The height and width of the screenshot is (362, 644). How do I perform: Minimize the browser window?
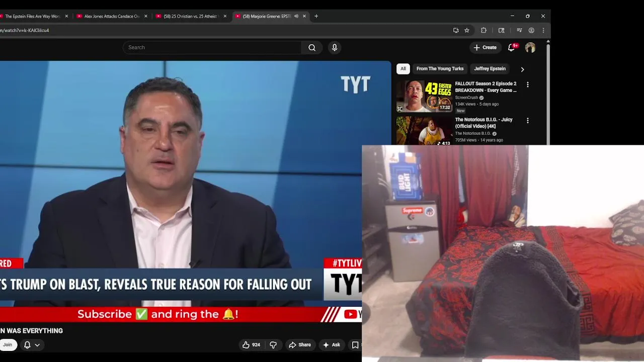click(x=512, y=16)
